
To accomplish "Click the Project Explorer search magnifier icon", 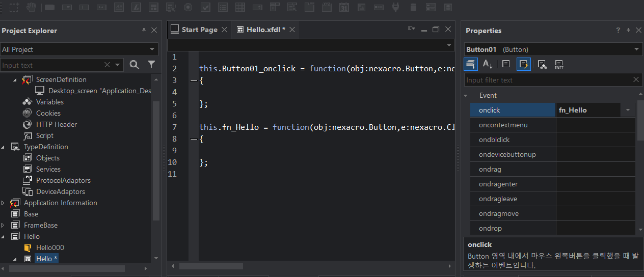I will pos(135,65).
